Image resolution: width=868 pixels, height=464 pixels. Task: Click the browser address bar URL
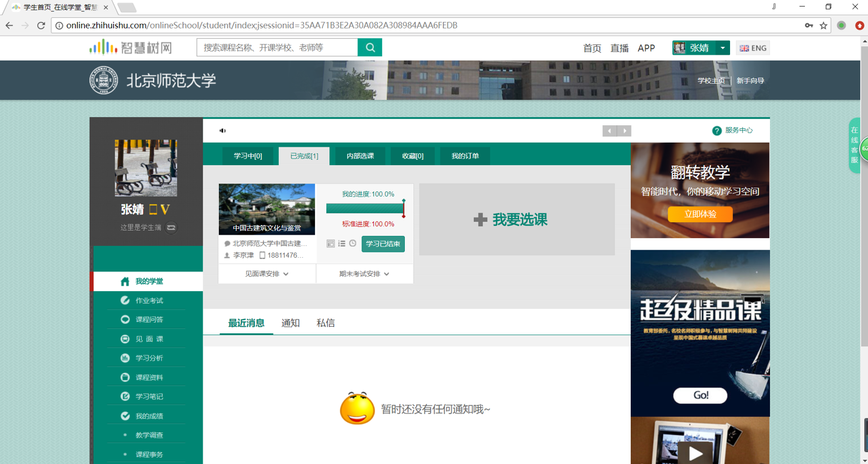click(262, 26)
